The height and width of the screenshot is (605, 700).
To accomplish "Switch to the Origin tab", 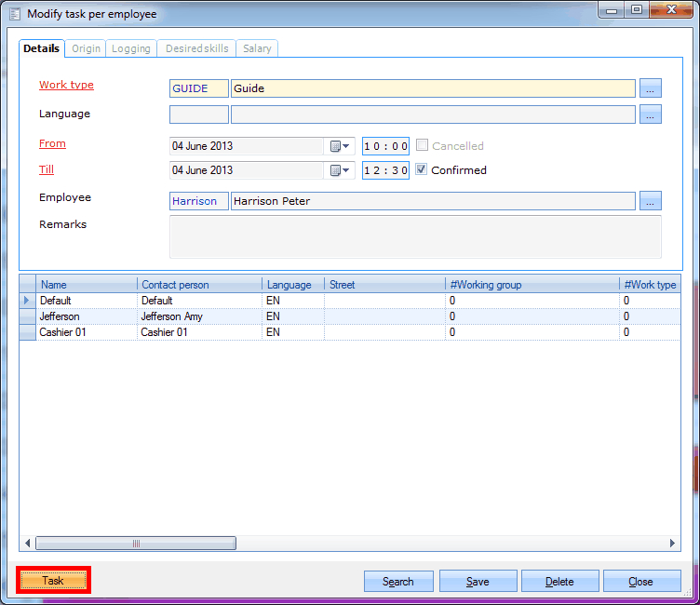I will click(x=86, y=48).
